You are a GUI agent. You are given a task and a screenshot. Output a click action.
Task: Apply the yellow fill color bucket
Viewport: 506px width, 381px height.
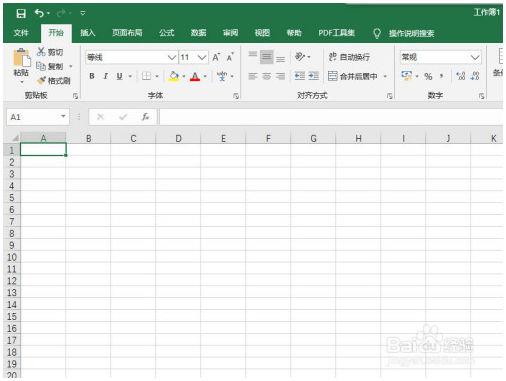(x=174, y=76)
